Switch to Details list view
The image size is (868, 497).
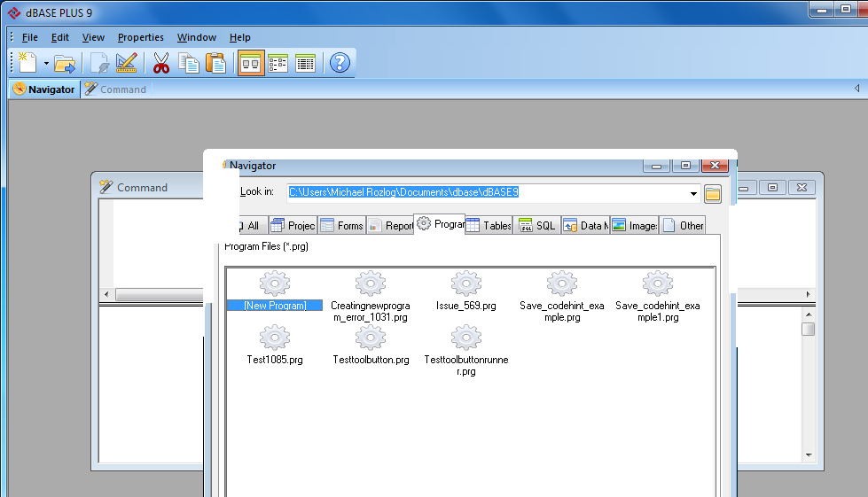click(305, 64)
